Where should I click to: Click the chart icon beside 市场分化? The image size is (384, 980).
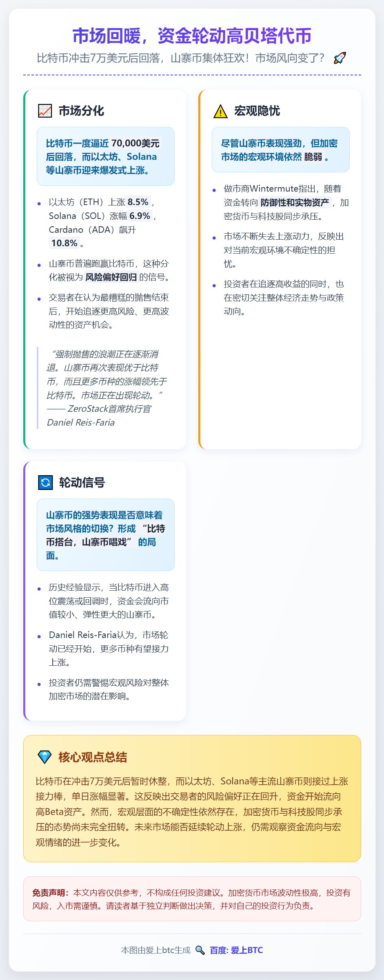pyautogui.click(x=45, y=111)
